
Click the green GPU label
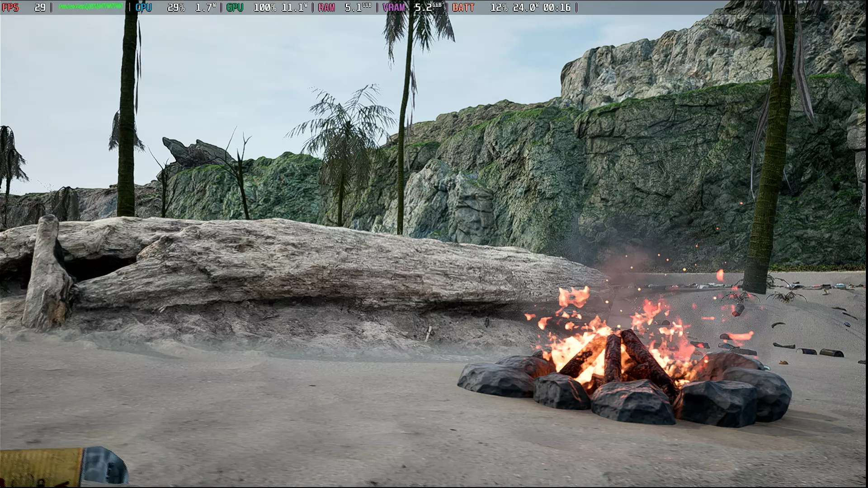tap(235, 7)
